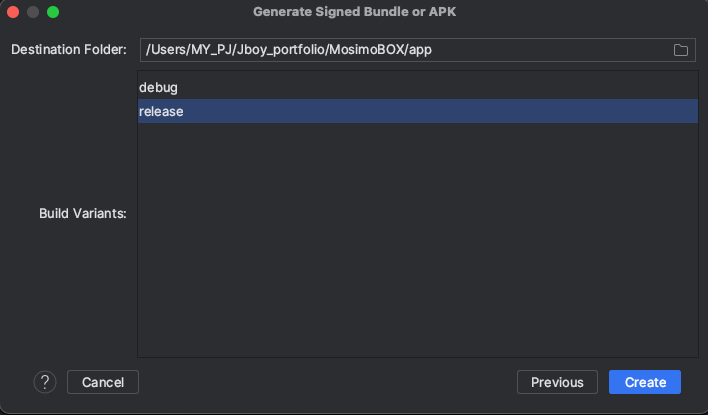Go back with the Previous button

click(x=557, y=382)
